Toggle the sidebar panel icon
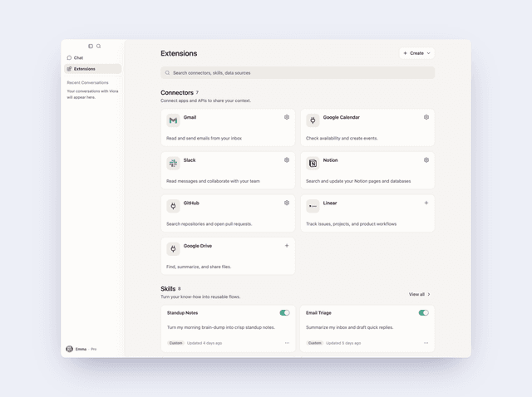 91,47
